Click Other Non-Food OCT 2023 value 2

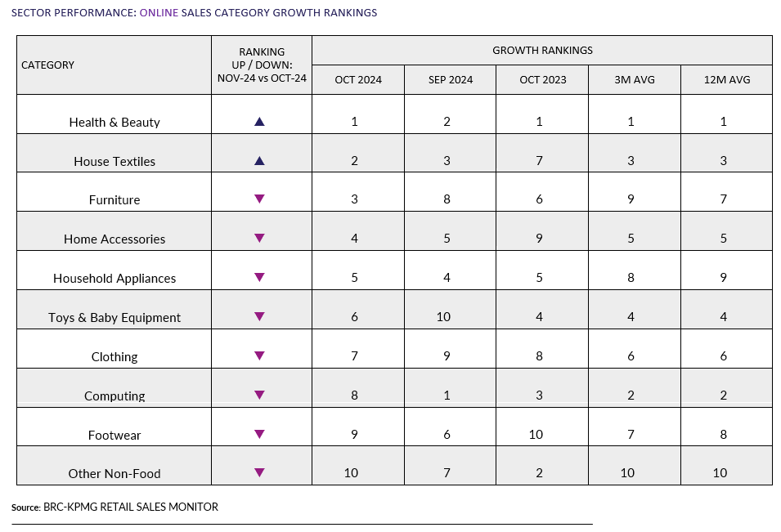point(539,473)
